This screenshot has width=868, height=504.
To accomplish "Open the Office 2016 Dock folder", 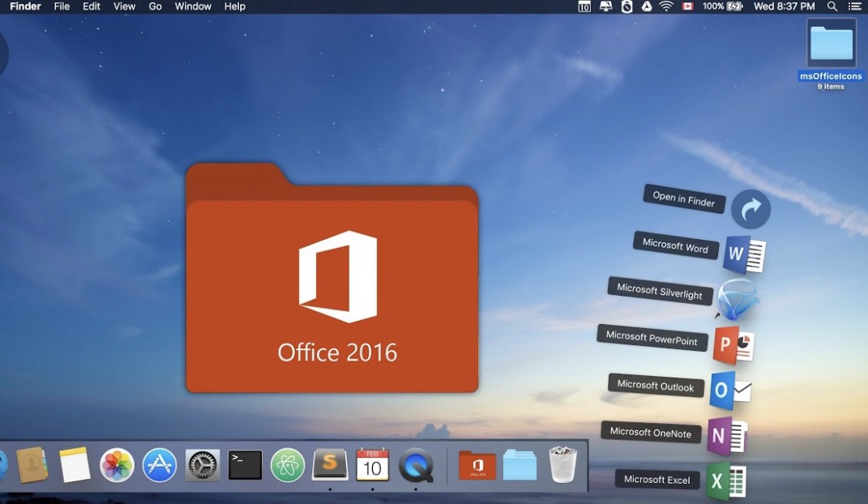I will [477, 464].
